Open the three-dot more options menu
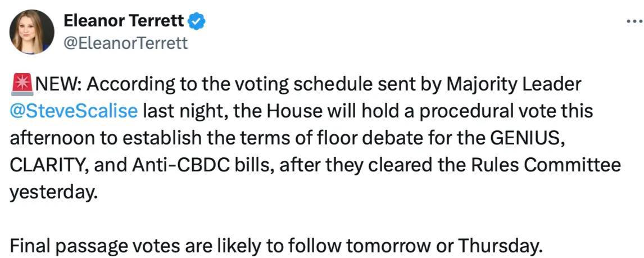This screenshot has height=258, width=644. [635, 21]
